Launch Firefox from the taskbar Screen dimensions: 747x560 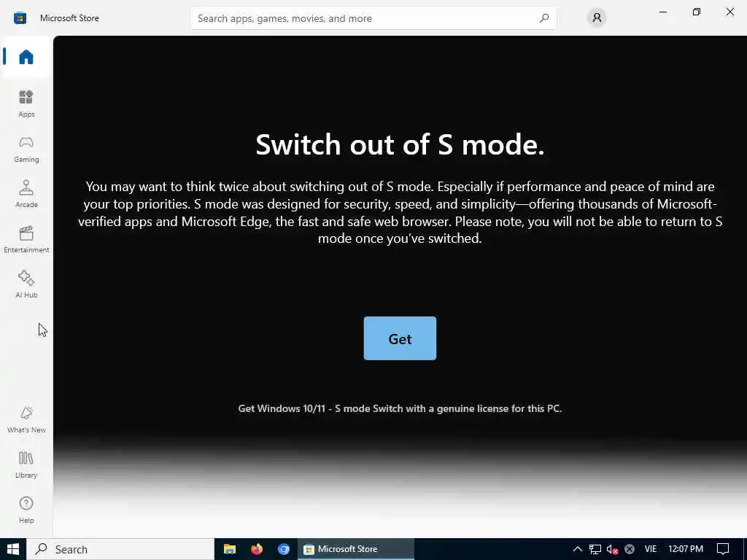(x=256, y=549)
